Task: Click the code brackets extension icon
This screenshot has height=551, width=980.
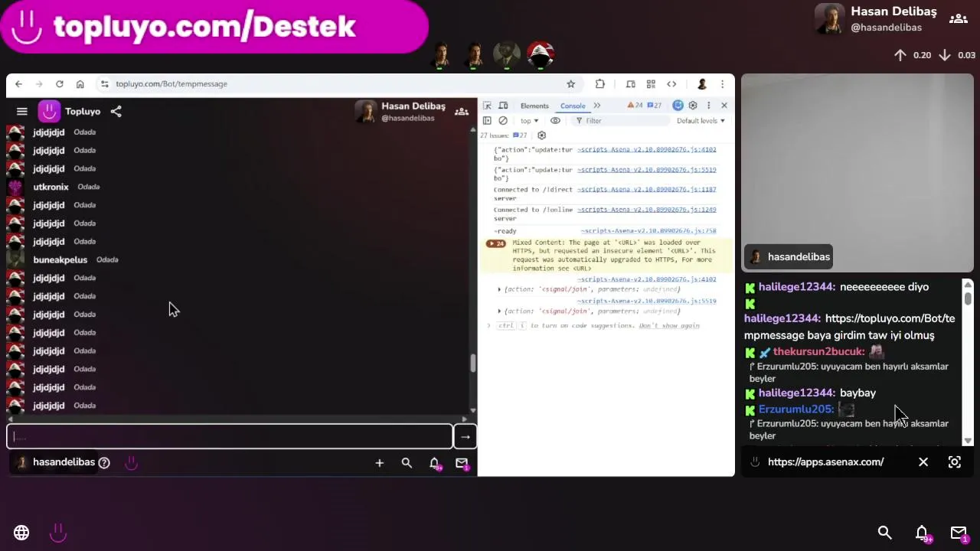Action: pos(671,84)
